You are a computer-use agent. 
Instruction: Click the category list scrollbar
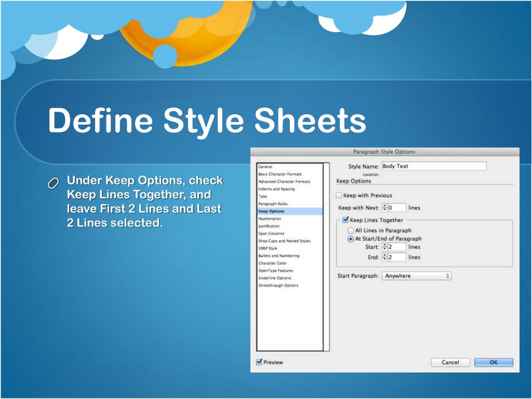pos(326,257)
